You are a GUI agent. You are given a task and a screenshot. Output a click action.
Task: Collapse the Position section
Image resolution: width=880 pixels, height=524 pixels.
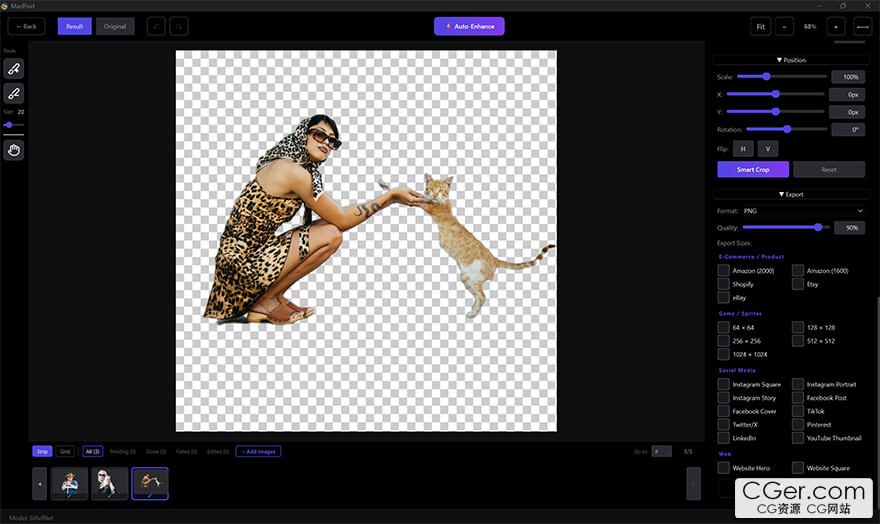pos(790,60)
